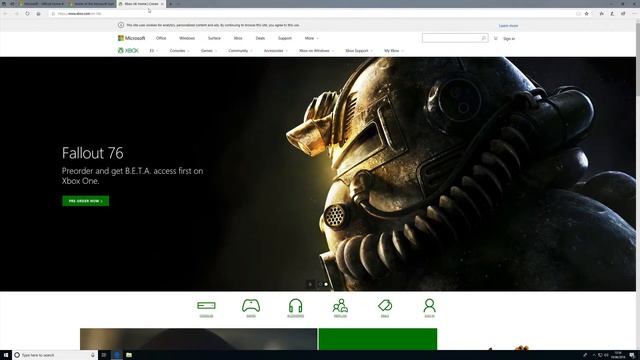Open Windows in the Microsoft header
640x360 pixels.
[x=187, y=38]
